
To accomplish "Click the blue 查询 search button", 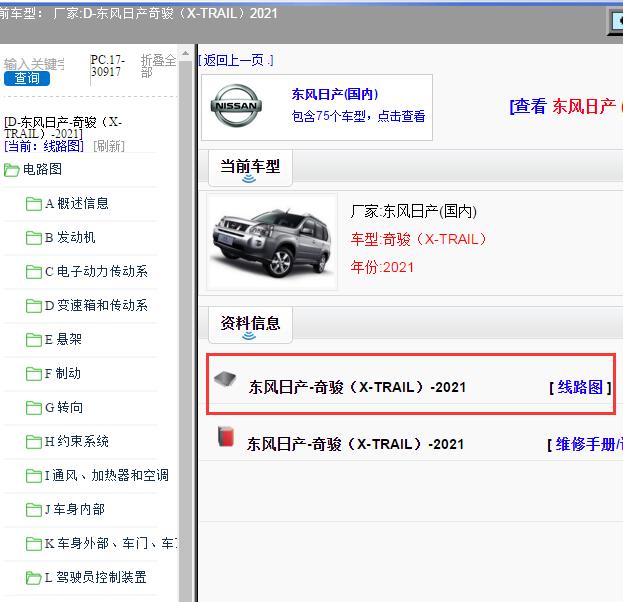I will [27, 78].
